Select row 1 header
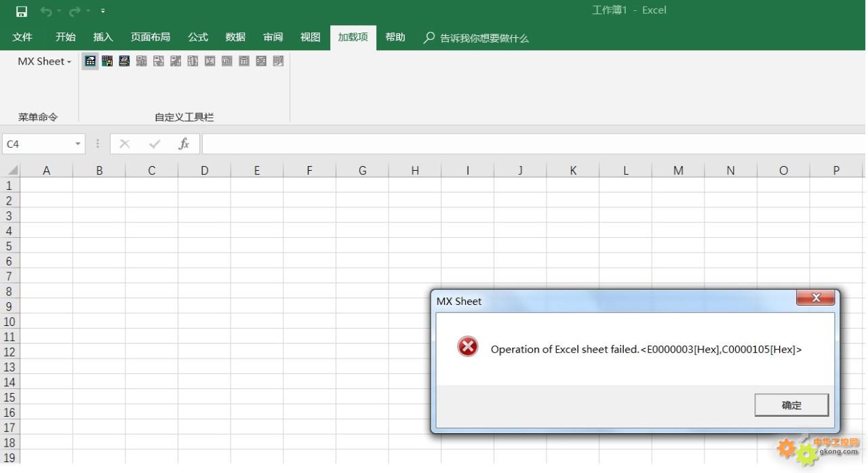Viewport: 868px width, 473px height. pos(9,185)
